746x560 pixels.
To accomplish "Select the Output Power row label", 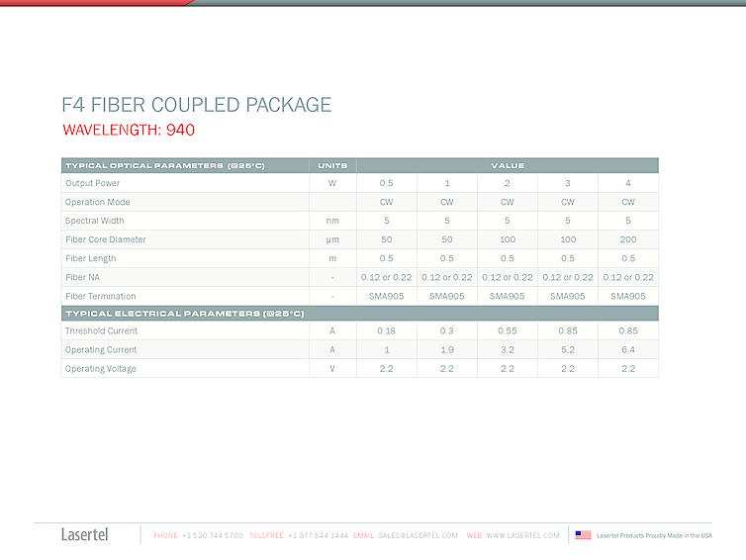I will point(92,183).
